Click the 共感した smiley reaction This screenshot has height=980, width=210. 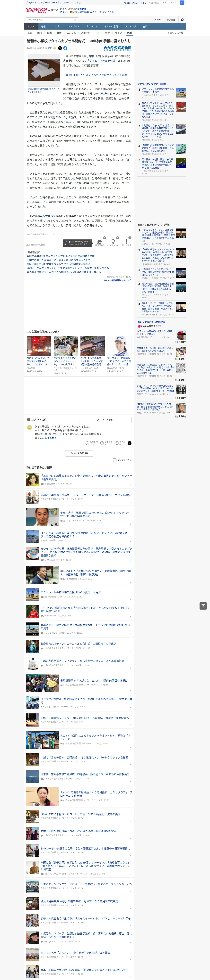[87, 443]
